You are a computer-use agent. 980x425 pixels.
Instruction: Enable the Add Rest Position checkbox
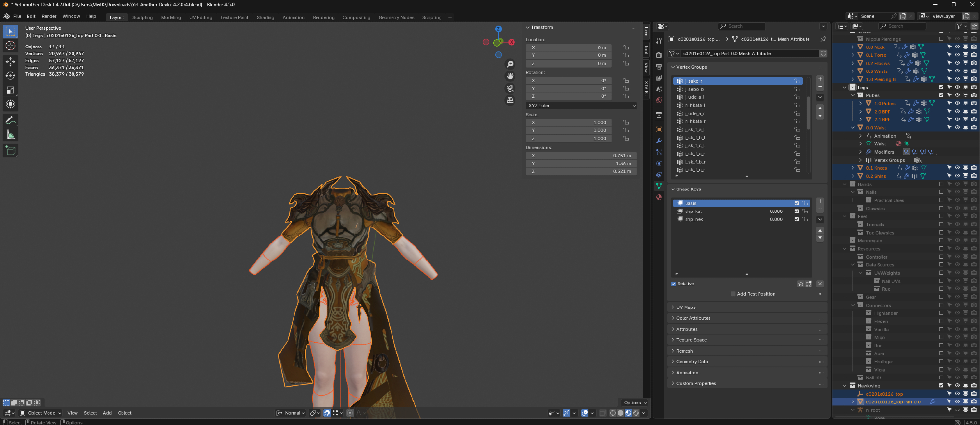733,294
